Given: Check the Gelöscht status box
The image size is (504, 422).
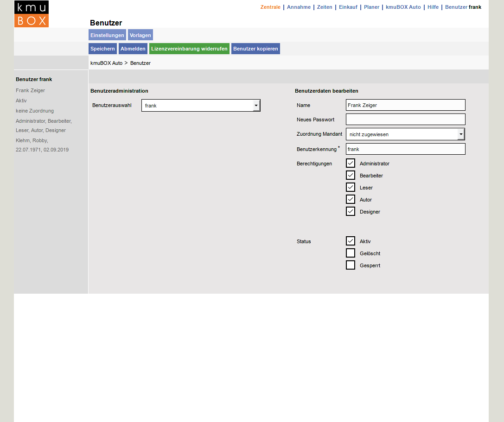Looking at the screenshot, I should (351, 253).
